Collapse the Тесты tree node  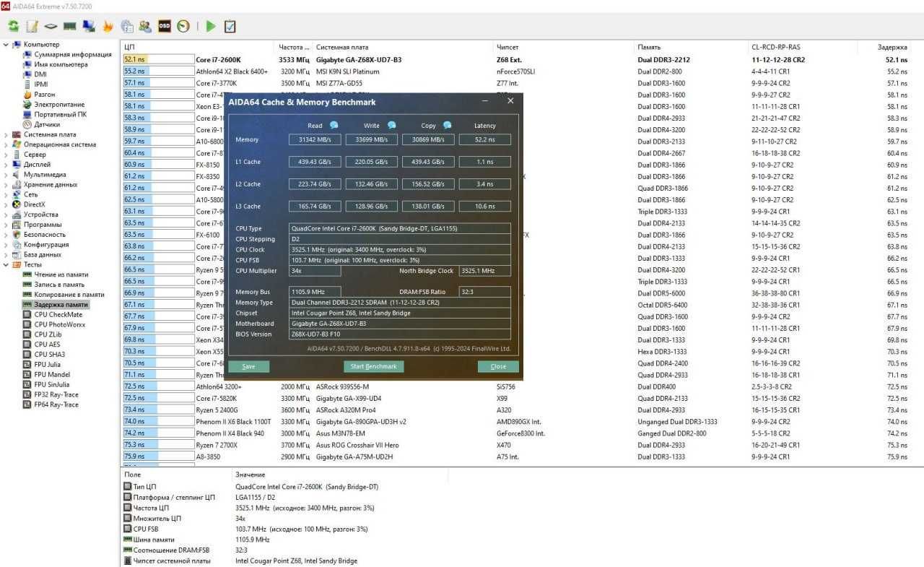(6, 264)
